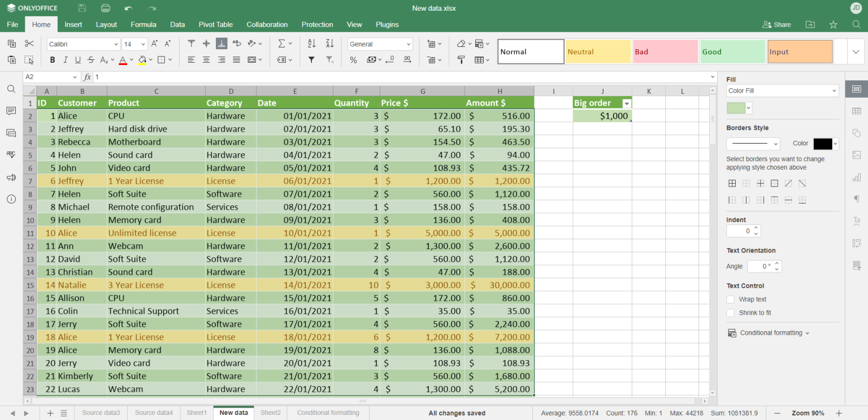Open the Big order column filter dropdown

[627, 103]
